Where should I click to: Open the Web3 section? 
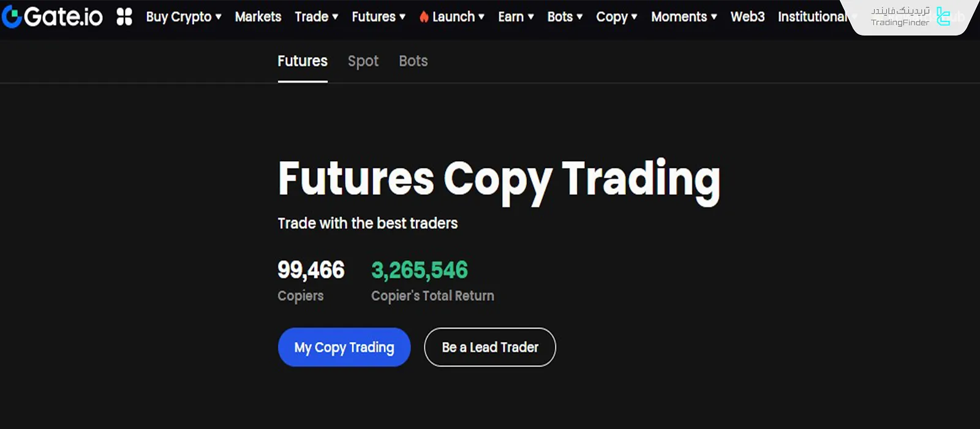pyautogui.click(x=747, y=17)
